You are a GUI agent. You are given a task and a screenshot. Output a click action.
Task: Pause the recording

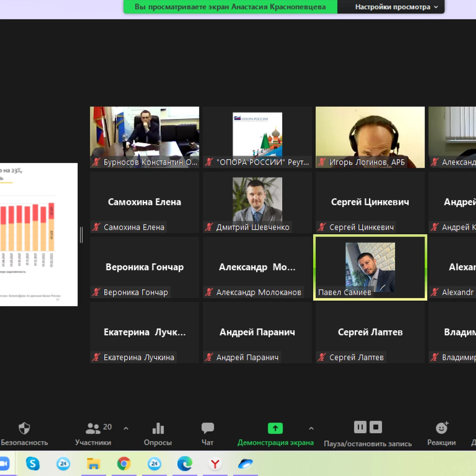coord(360,427)
